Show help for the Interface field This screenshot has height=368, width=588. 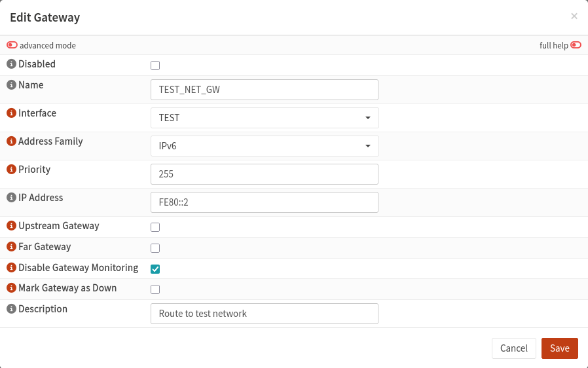tap(11, 113)
